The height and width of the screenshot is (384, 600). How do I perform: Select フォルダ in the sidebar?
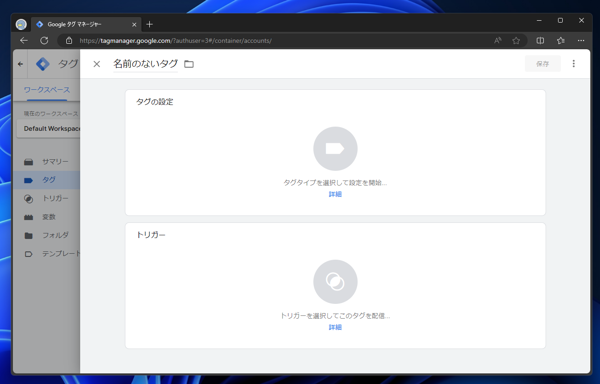pos(47,235)
